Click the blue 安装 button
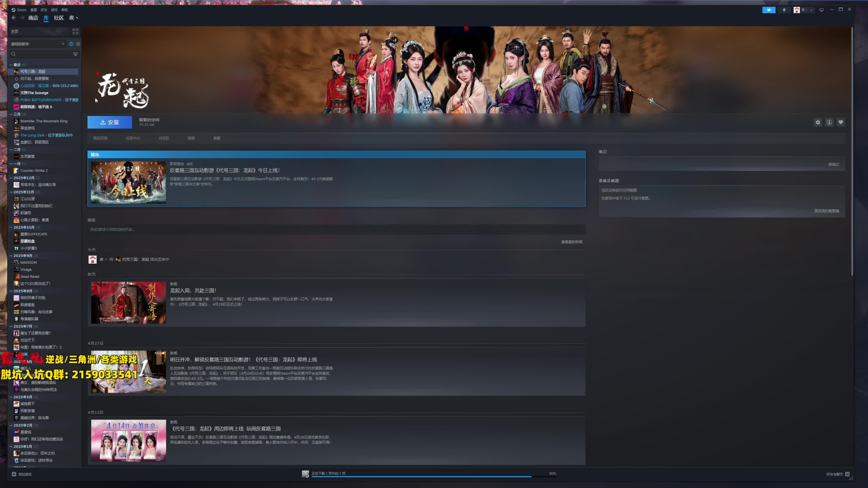Screen dimensions: 868x488 [110, 122]
